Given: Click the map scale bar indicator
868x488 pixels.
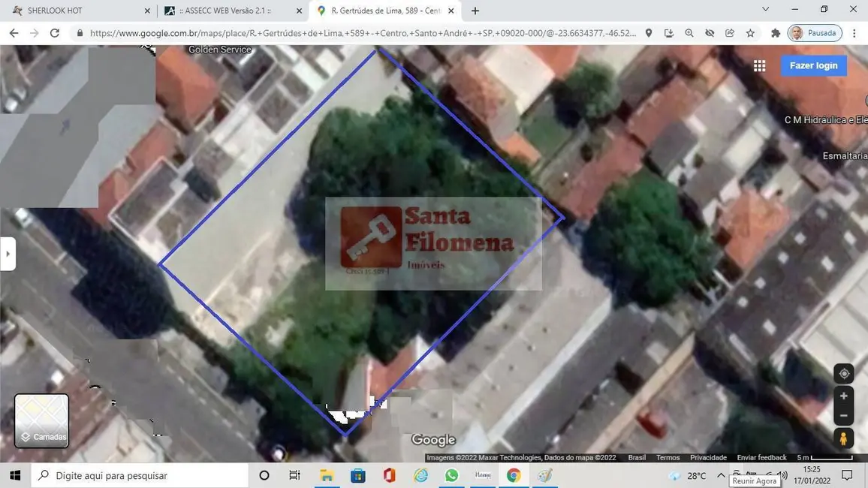Looking at the screenshot, I should coord(826,456).
